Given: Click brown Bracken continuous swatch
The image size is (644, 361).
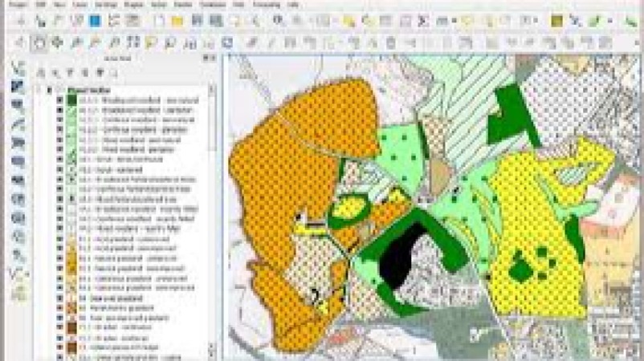Looking at the screenshot, I should [x=72, y=328].
